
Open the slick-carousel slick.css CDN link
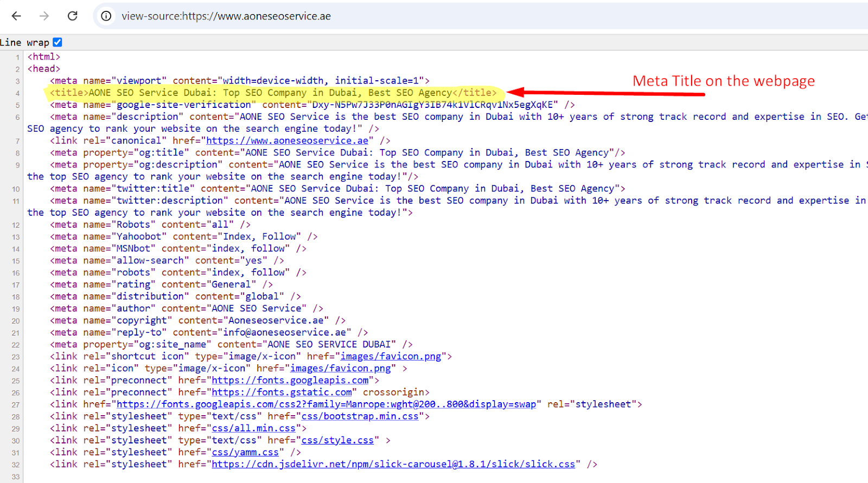click(393, 463)
